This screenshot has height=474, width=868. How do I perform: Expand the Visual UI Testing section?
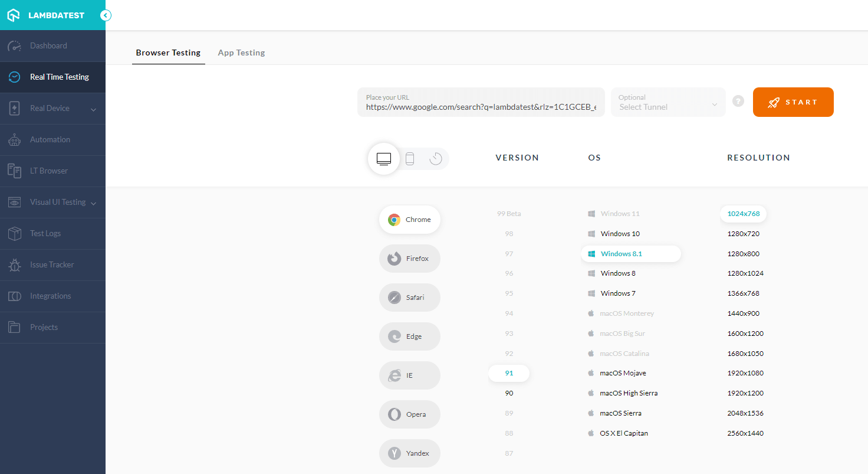point(56,202)
